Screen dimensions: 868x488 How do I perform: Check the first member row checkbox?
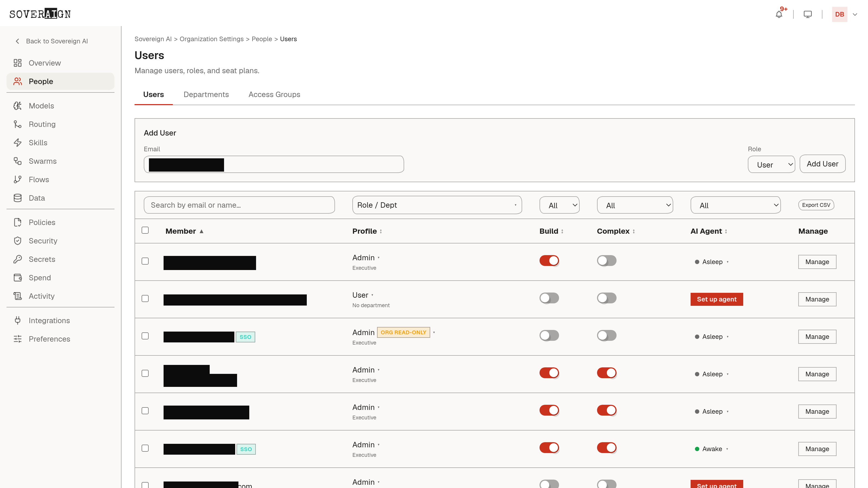[145, 261]
